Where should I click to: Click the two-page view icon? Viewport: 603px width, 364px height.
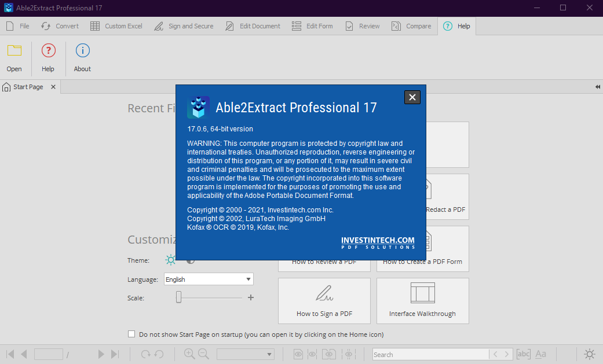tap(329, 354)
